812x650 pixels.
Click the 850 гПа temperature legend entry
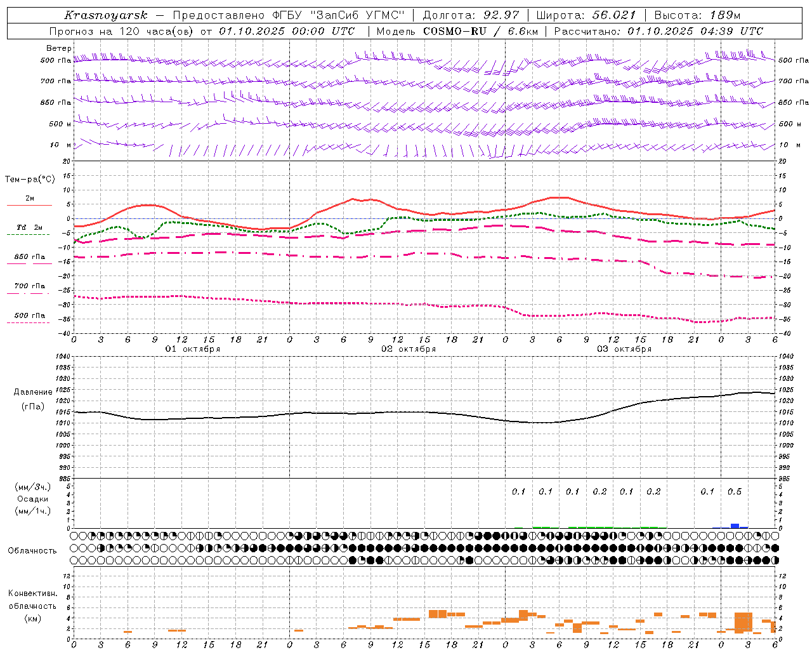[29, 257]
